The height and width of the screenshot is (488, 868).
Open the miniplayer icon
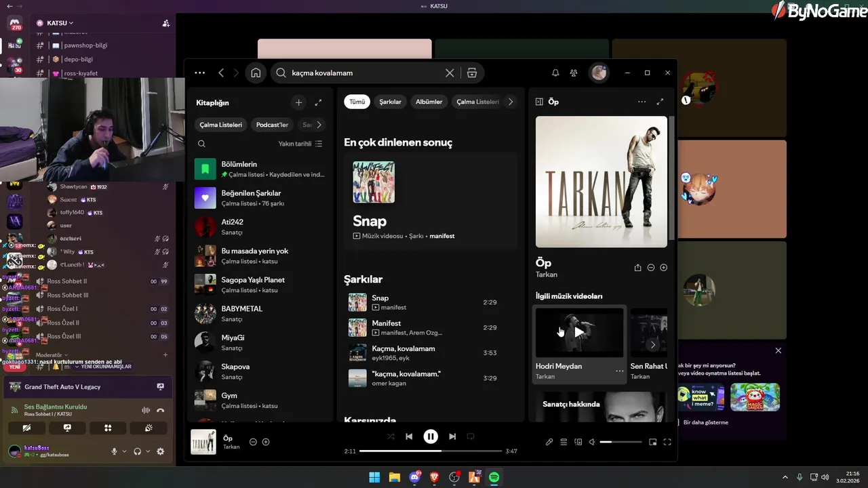(652, 442)
